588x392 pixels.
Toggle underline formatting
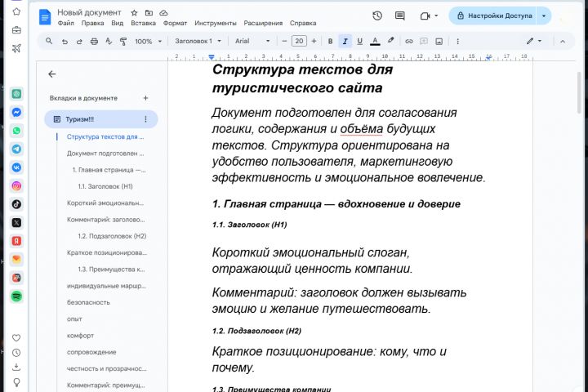click(359, 41)
